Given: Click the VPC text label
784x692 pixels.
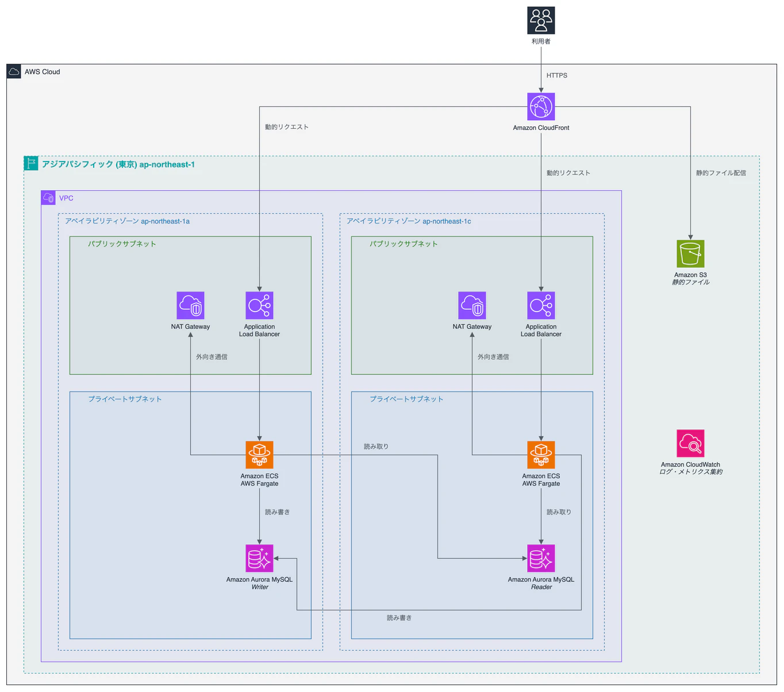Looking at the screenshot, I should (x=66, y=198).
